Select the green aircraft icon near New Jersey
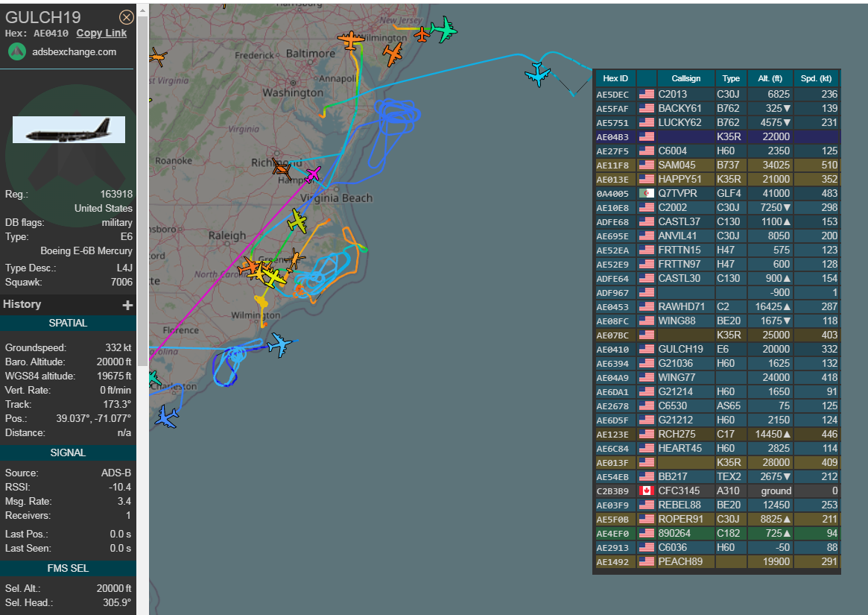The image size is (868, 615). point(444,29)
